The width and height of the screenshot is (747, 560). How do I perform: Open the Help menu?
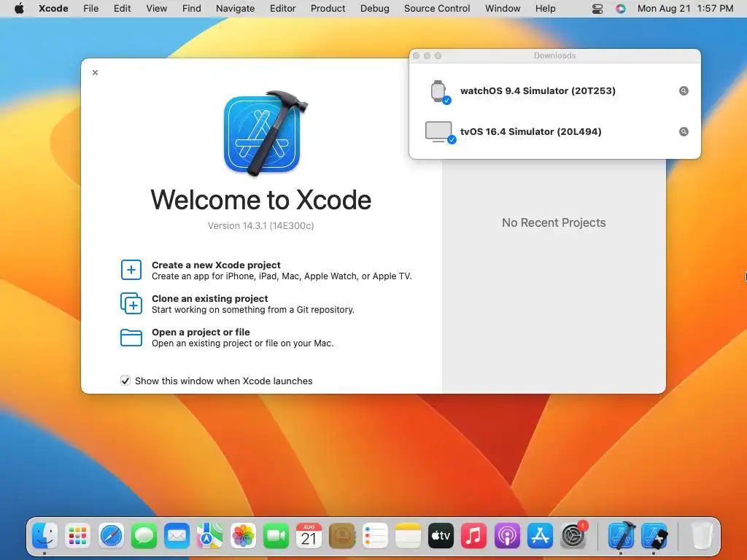[545, 9]
